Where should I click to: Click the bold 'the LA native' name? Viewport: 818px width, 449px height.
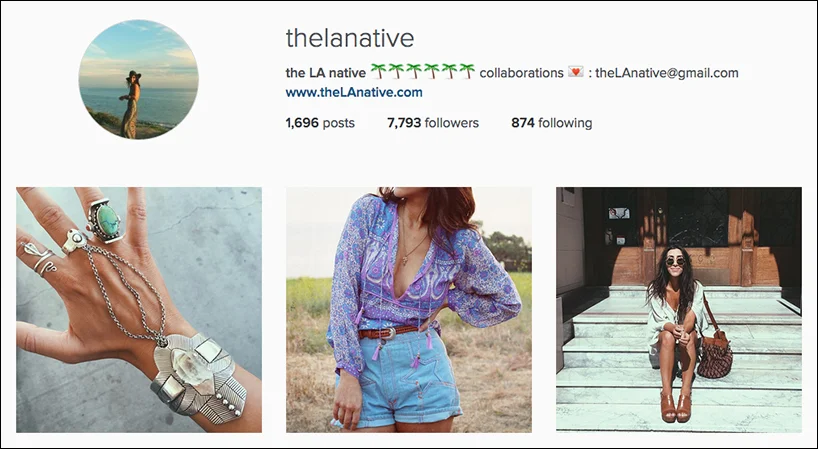pos(326,73)
